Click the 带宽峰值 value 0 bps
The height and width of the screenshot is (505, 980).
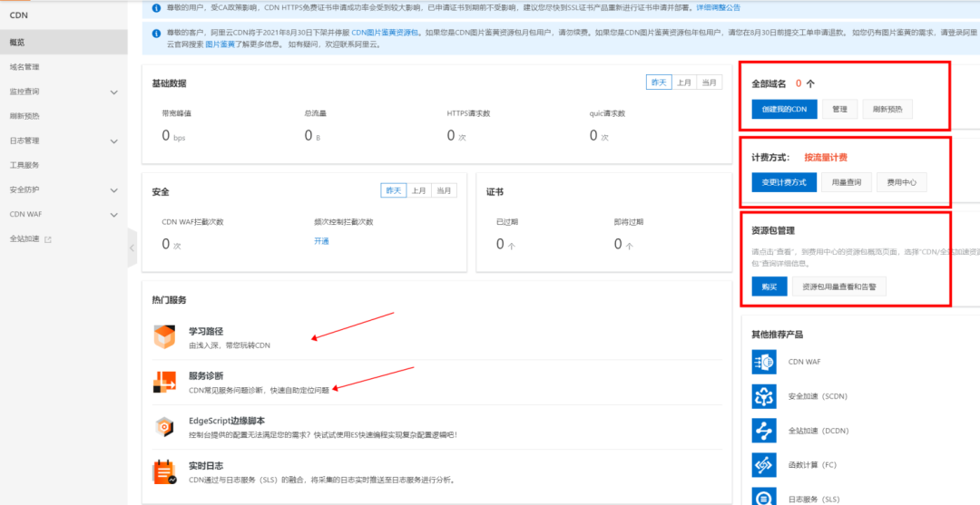click(173, 135)
